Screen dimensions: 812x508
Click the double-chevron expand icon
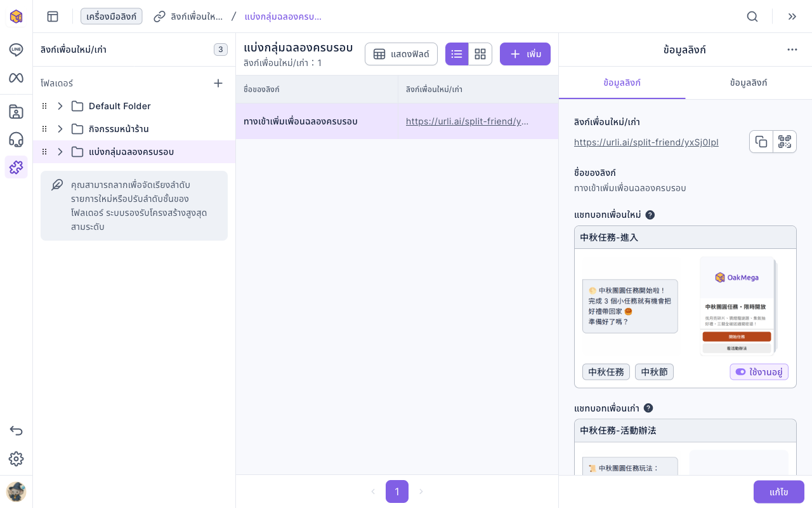[792, 17]
